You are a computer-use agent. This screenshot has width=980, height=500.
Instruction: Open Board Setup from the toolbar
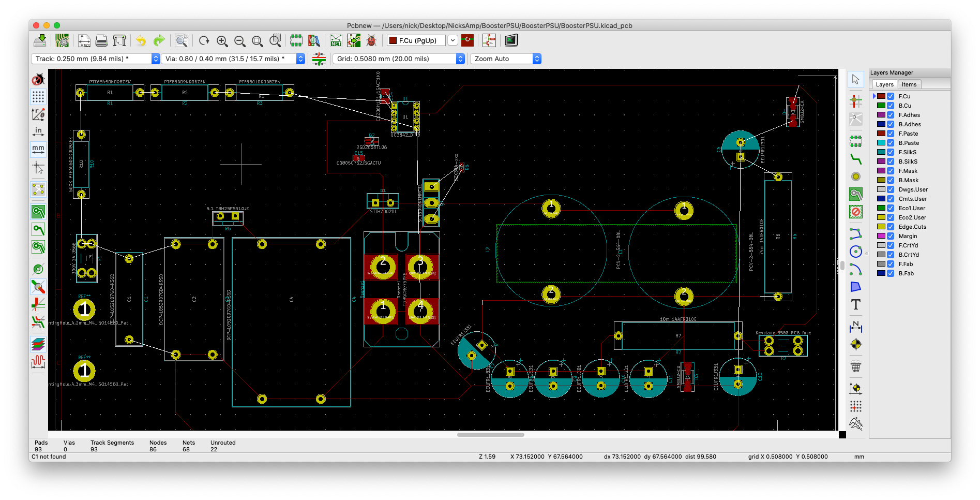pyautogui.click(x=62, y=40)
